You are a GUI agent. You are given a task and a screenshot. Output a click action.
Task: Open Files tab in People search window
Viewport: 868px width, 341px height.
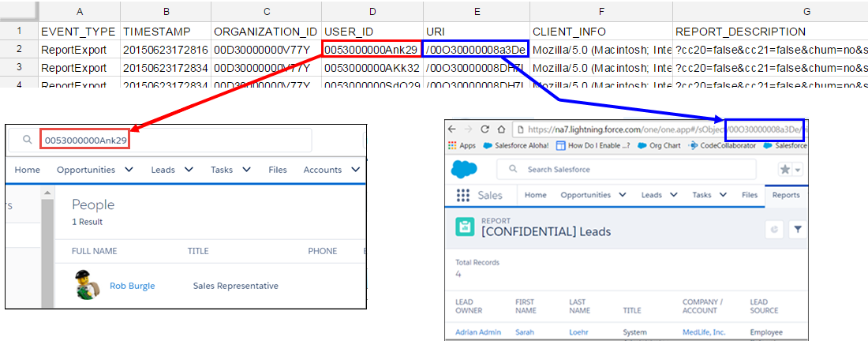pos(277,170)
